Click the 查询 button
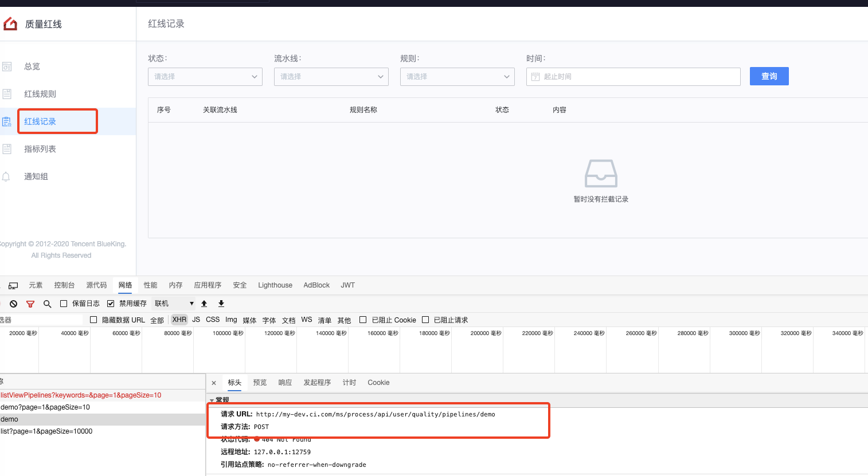Screen dimensions: 868x476 pos(769,76)
